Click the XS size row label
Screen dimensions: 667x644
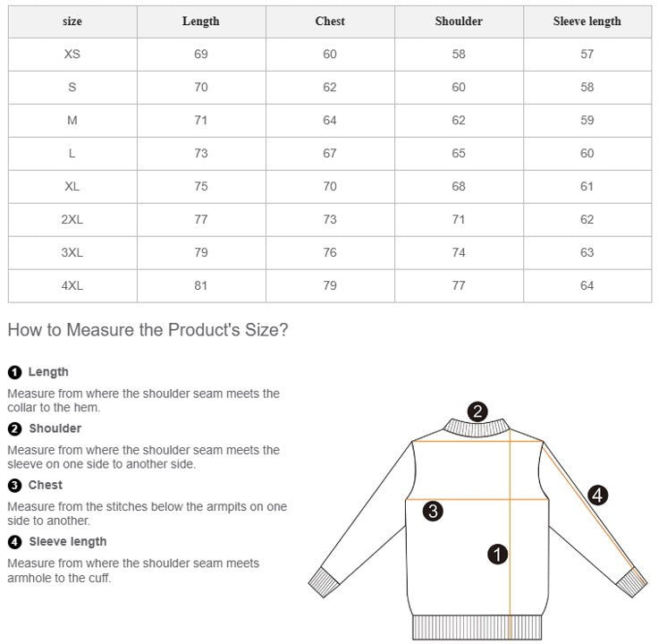click(x=72, y=55)
